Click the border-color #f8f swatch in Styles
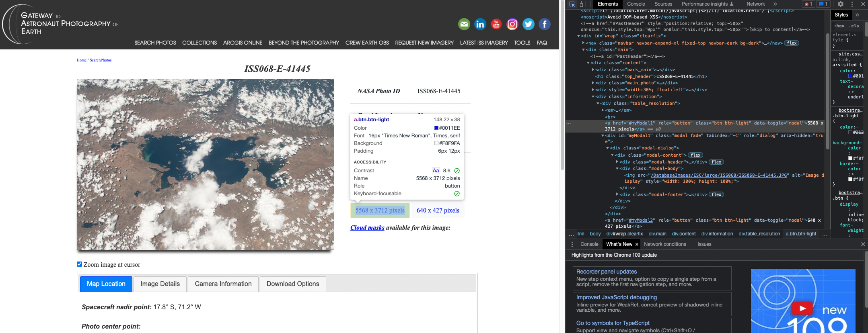 (x=850, y=179)
